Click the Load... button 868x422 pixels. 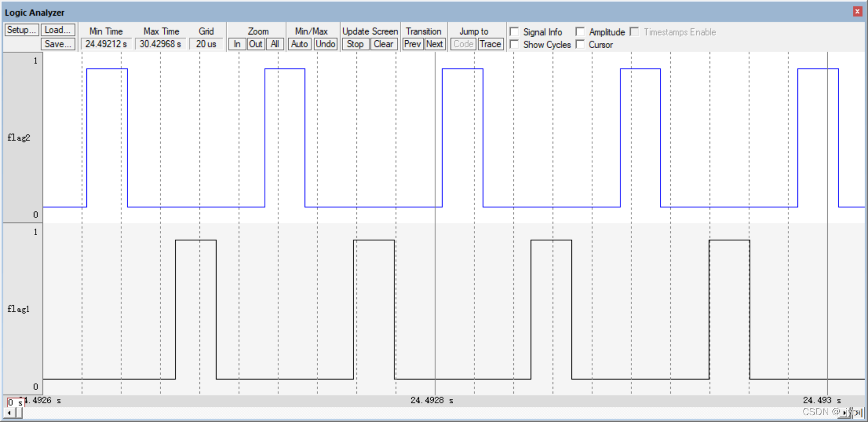(58, 30)
